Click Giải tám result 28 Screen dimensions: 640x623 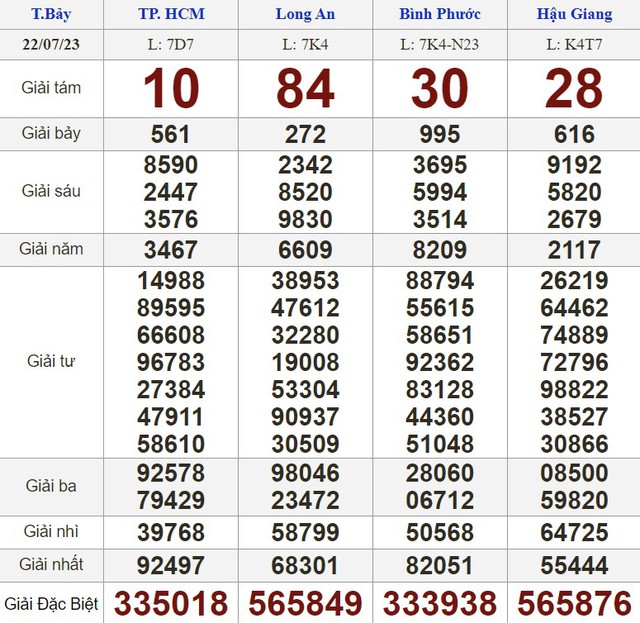coord(574,89)
